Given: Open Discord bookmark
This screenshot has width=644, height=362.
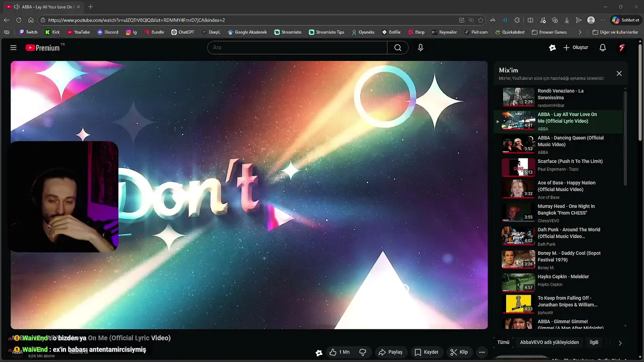Looking at the screenshot, I should point(108,32).
